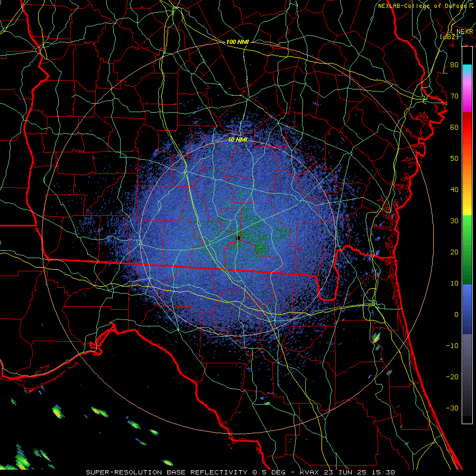
Task: Click the "40" value on the dBZ scale
Action: point(454,190)
